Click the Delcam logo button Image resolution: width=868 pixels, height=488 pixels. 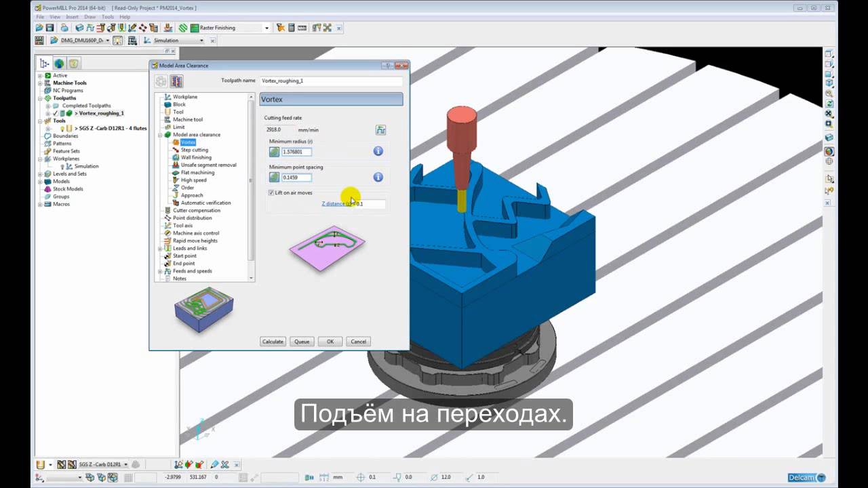coord(807,477)
